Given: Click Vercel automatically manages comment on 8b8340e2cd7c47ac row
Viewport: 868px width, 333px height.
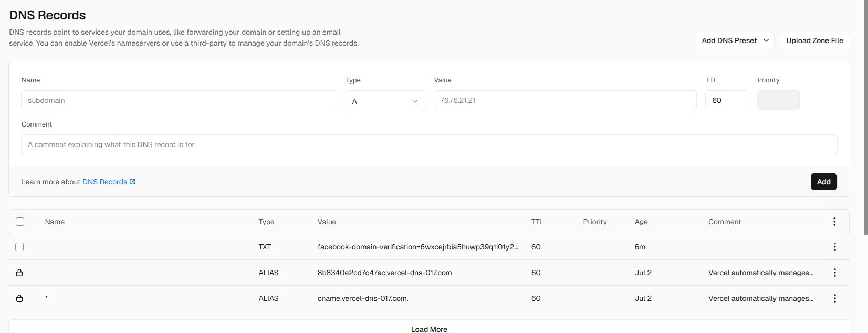Looking at the screenshot, I should point(760,273).
